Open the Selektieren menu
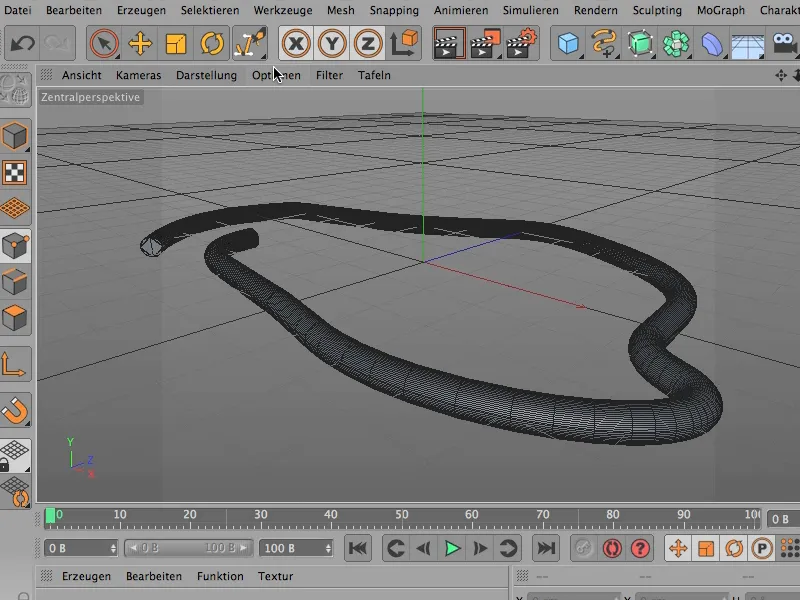This screenshot has width=800, height=600. point(210,10)
